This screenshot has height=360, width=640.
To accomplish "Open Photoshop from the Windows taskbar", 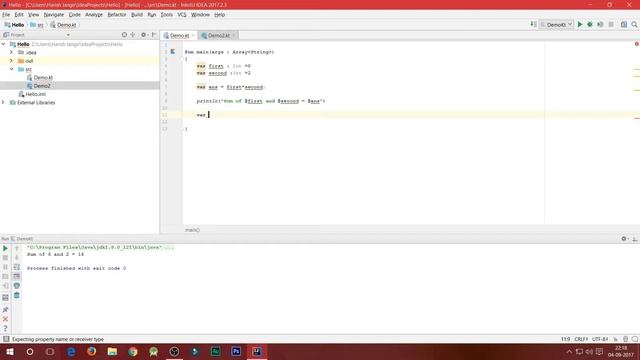I will 236,351.
